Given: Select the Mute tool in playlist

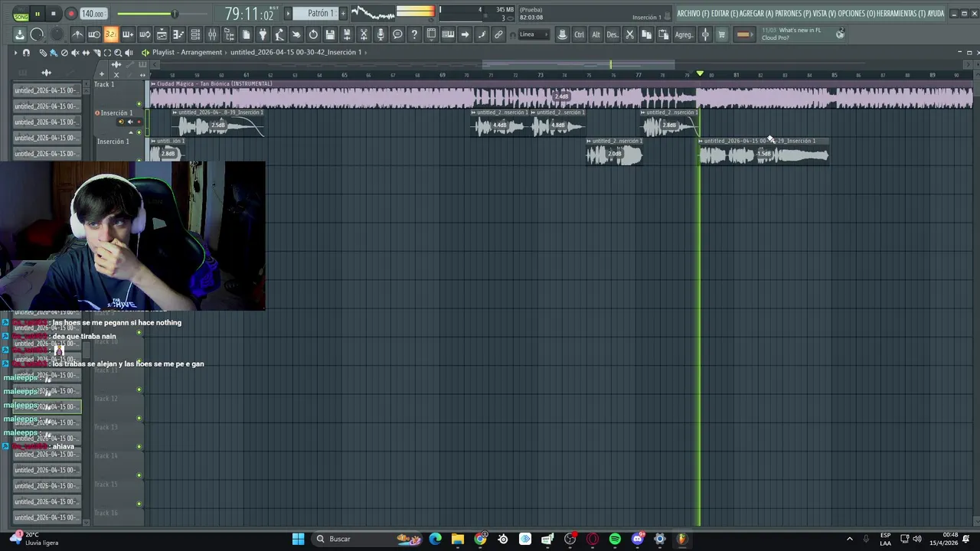Looking at the screenshot, I should (x=75, y=52).
